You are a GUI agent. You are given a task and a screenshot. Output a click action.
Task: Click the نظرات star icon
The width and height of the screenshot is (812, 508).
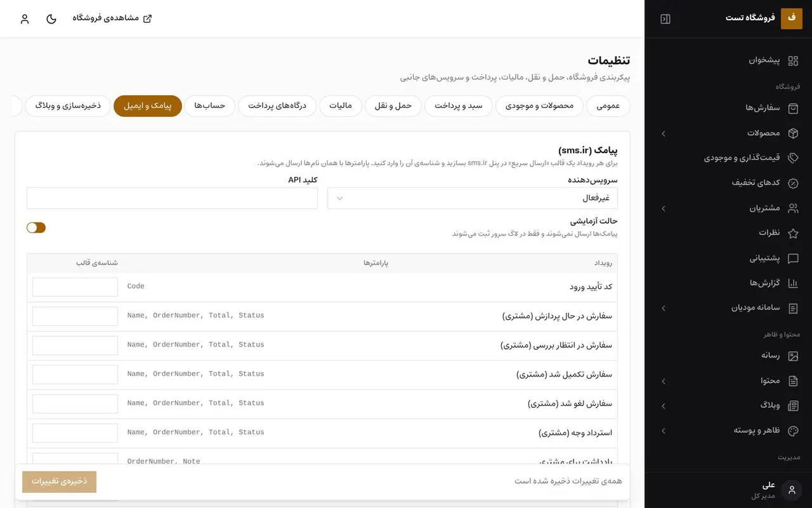[793, 233]
